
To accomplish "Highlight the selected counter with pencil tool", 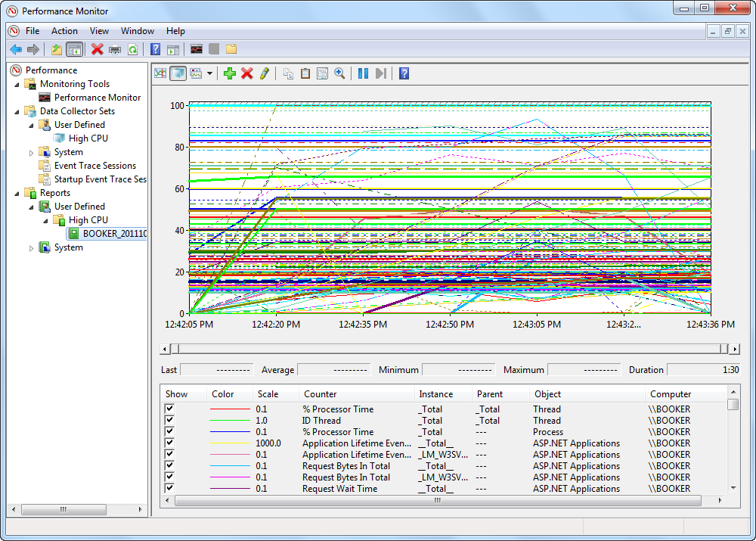I will [x=263, y=73].
